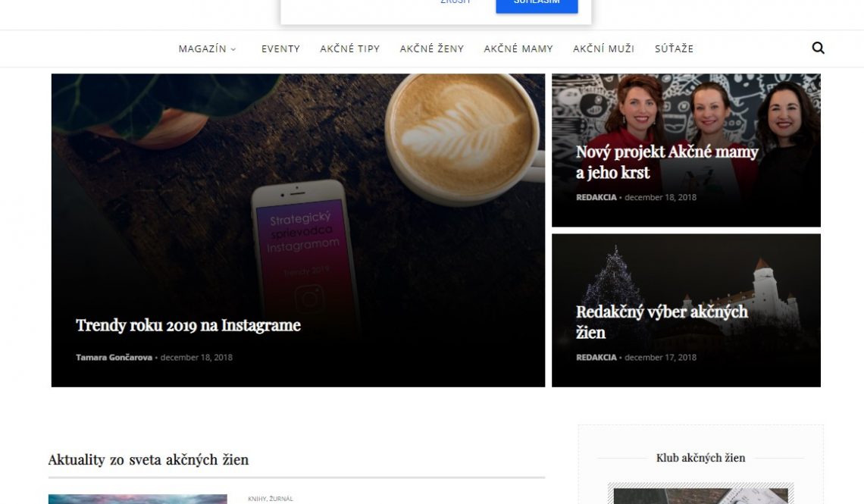
Task: Open the site search magnifier icon
Action: pyautogui.click(x=819, y=48)
